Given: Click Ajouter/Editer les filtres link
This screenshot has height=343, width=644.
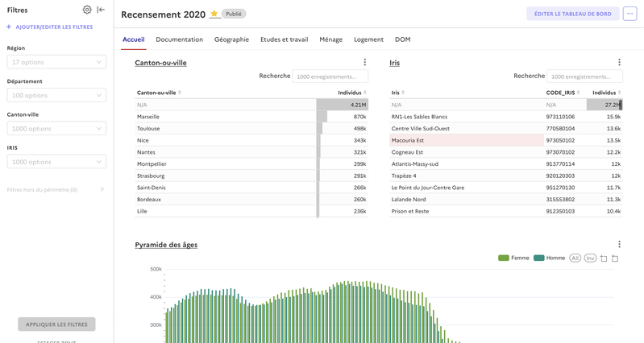Looking at the screenshot, I should (50, 27).
